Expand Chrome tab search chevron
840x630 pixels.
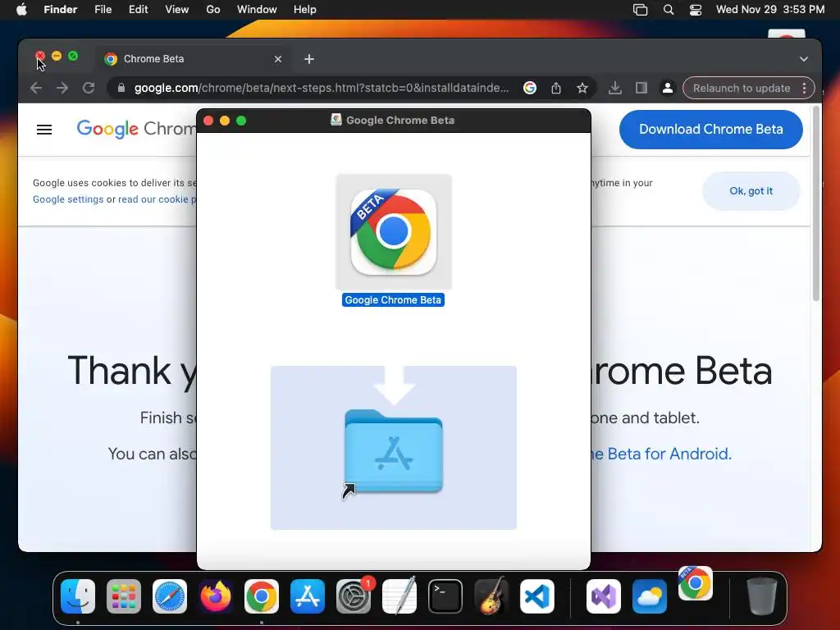(x=804, y=59)
